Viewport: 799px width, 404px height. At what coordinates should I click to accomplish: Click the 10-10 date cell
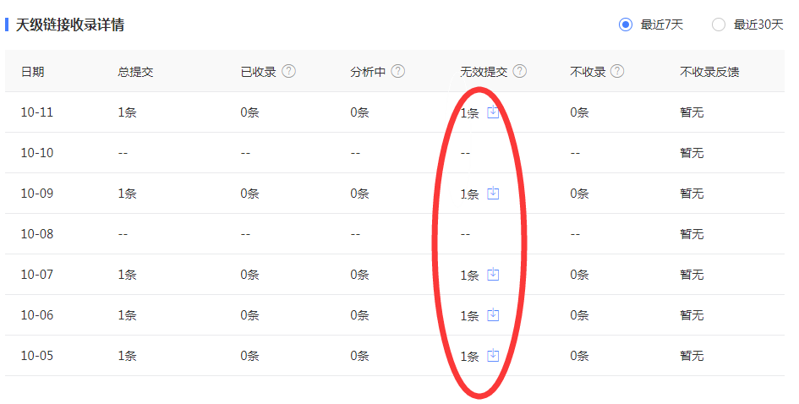[x=37, y=153]
